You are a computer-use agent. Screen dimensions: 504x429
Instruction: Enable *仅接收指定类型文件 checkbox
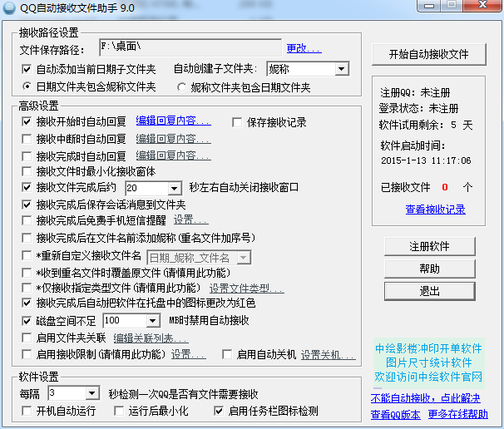27,288
